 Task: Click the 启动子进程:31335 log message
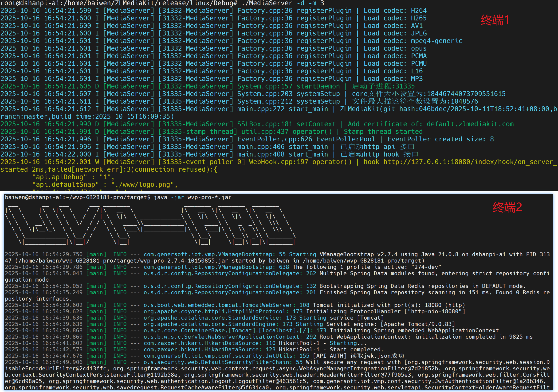click(x=383, y=86)
